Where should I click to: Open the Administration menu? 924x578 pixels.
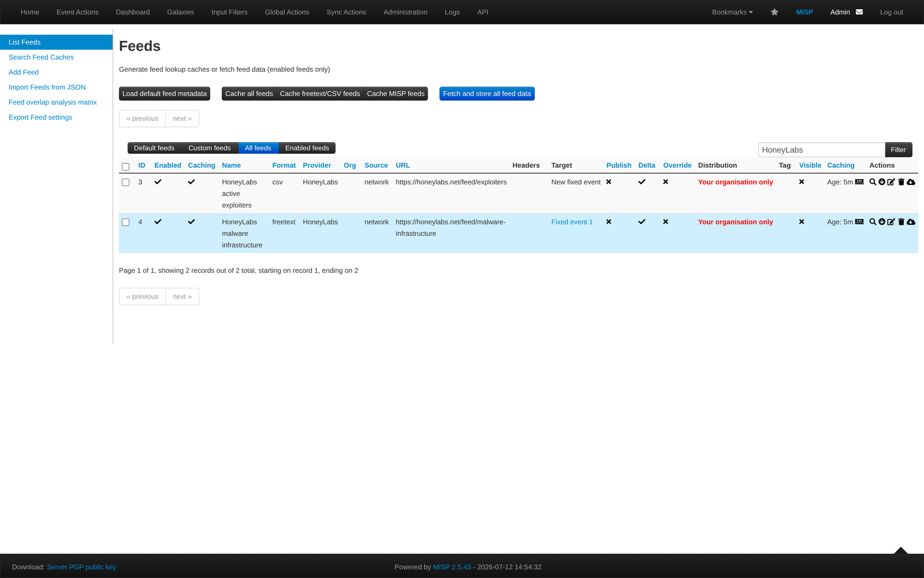coord(405,12)
